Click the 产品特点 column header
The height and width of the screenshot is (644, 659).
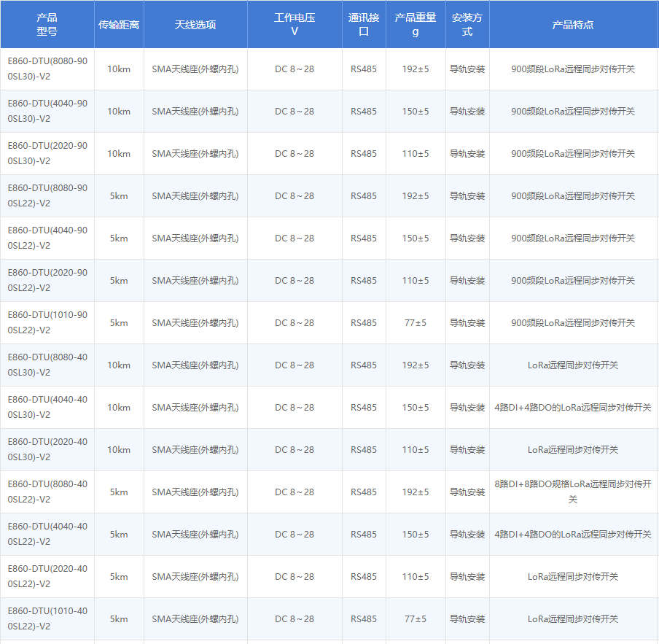[573, 24]
